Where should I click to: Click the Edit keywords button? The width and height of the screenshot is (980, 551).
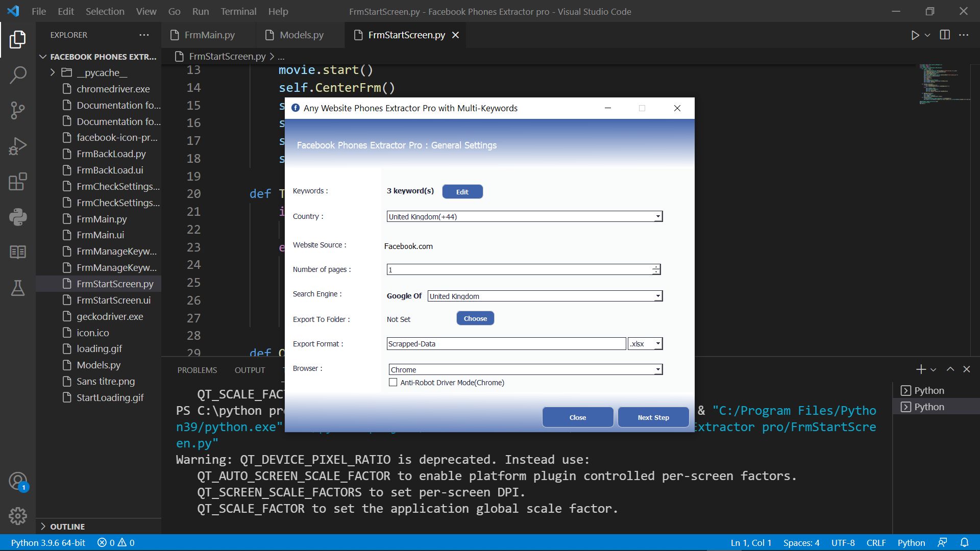(462, 192)
